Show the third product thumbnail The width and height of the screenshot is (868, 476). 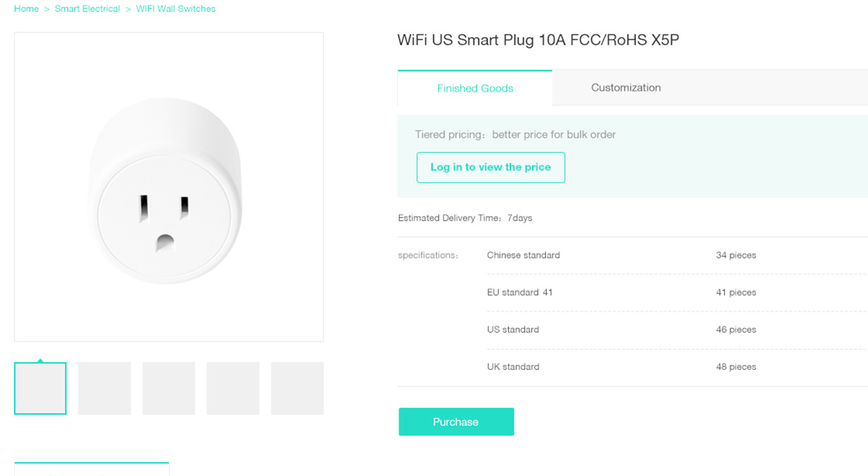pyautogui.click(x=169, y=388)
